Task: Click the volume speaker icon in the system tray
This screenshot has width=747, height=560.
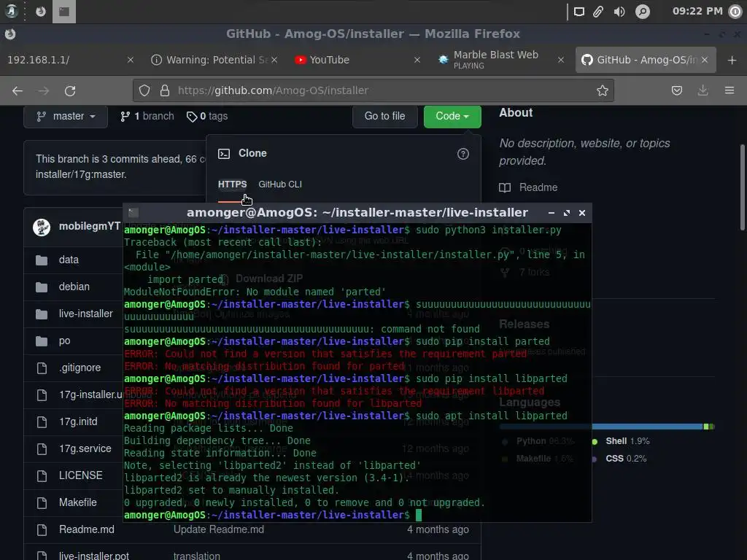Action: [619, 12]
